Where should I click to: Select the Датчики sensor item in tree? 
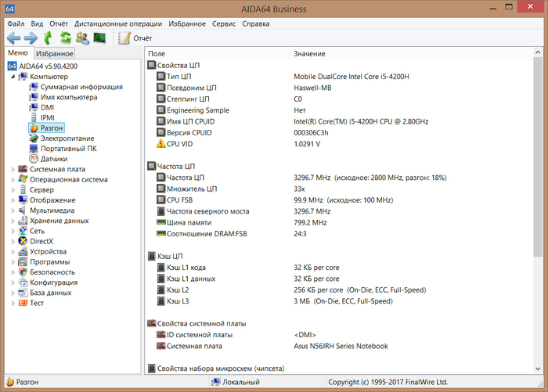click(53, 159)
